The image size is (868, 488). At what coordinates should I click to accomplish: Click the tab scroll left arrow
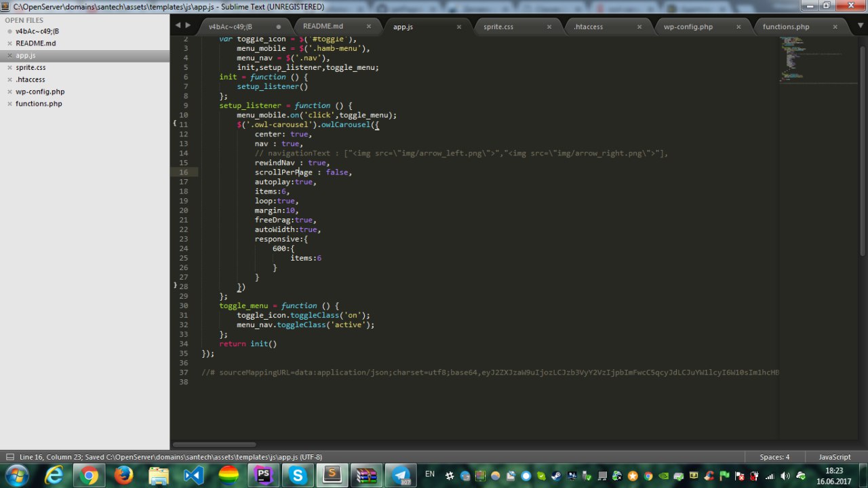coord(178,25)
